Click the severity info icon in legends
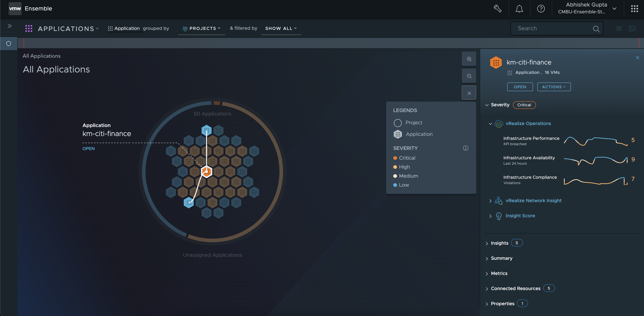The width and height of the screenshot is (644, 316). [x=466, y=148]
